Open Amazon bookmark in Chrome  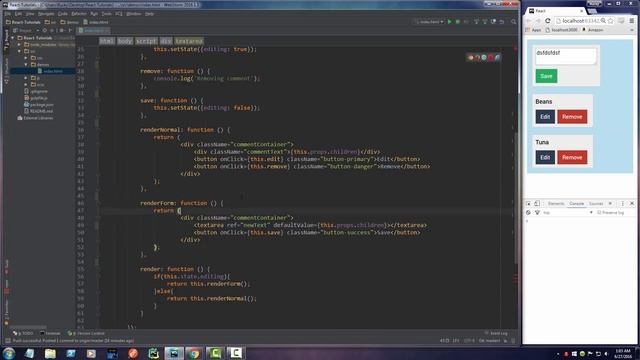[592, 30]
